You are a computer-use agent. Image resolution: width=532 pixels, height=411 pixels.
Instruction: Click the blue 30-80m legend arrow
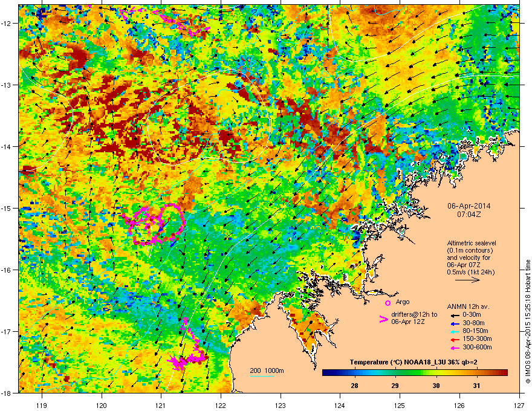click(x=455, y=323)
